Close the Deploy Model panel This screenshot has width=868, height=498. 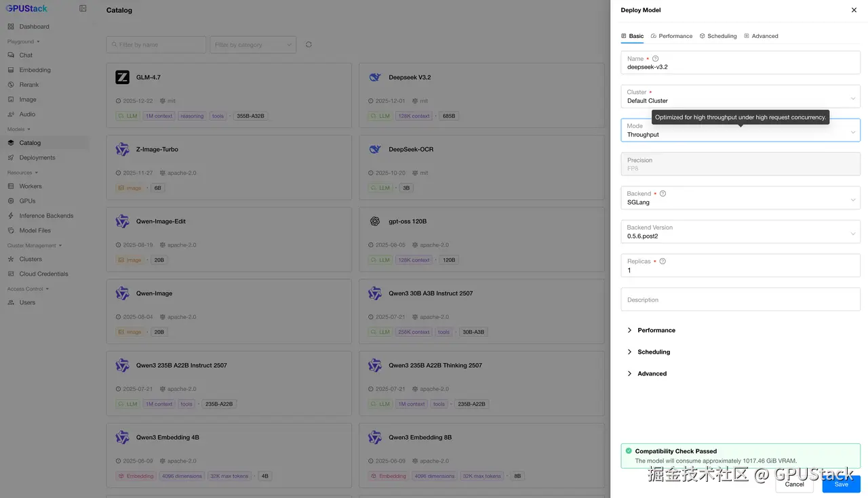coord(854,10)
